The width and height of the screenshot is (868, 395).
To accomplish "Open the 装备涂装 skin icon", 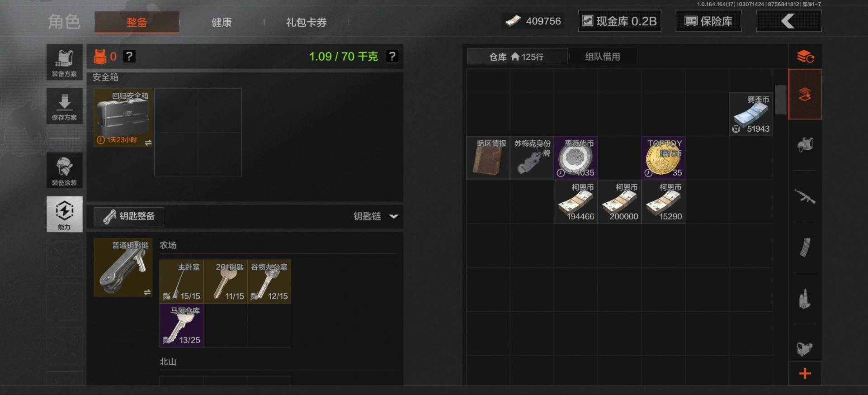I will [64, 171].
